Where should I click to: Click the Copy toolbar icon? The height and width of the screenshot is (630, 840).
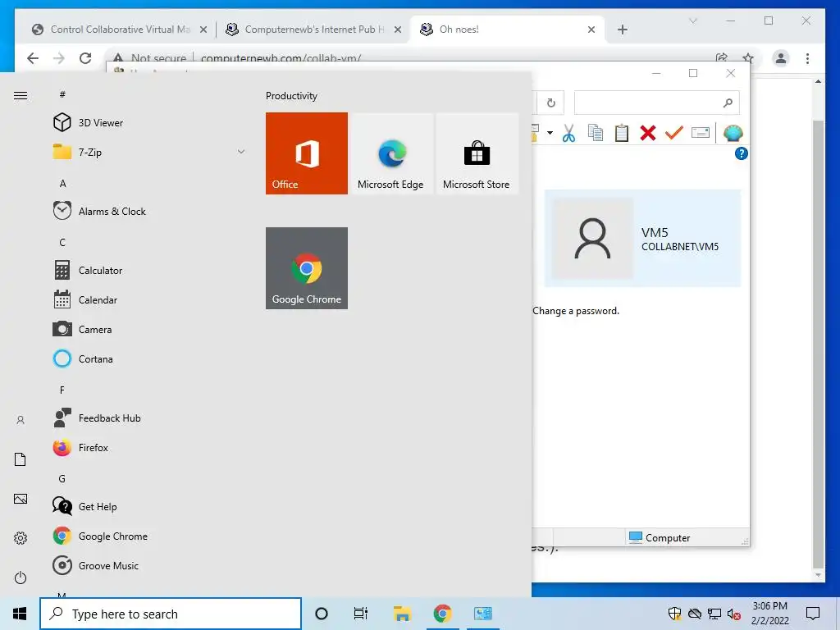[x=596, y=133]
